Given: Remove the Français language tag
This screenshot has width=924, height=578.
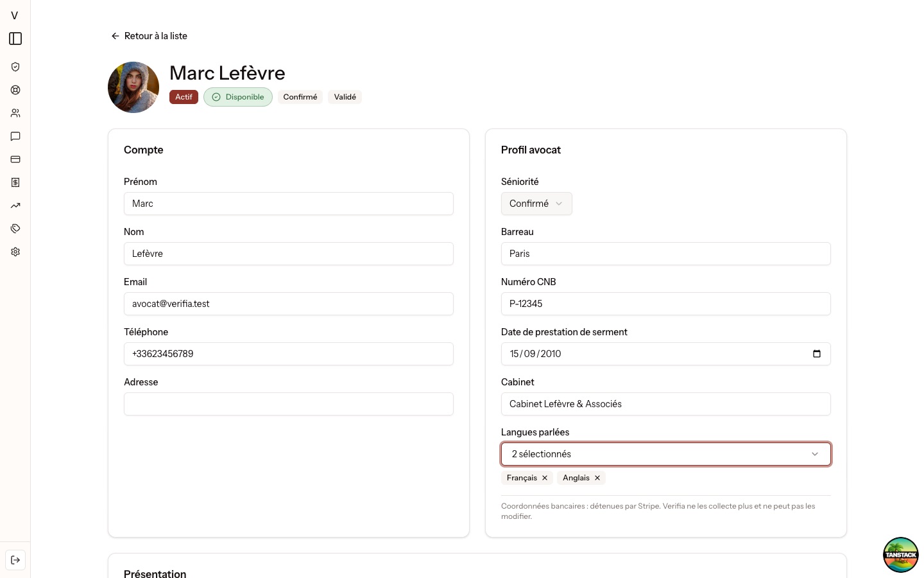Looking at the screenshot, I should click(x=545, y=478).
